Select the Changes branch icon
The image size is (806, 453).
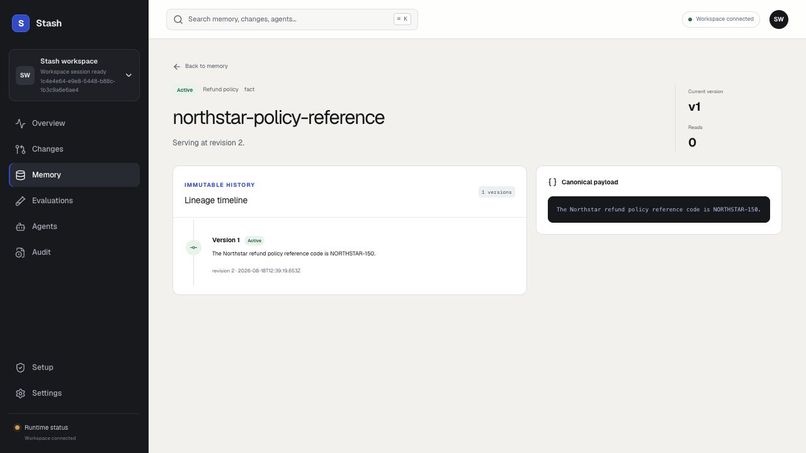click(x=20, y=149)
